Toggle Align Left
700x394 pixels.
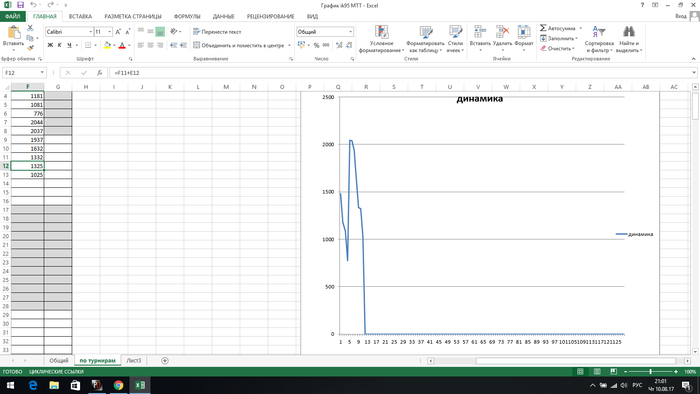[x=141, y=45]
